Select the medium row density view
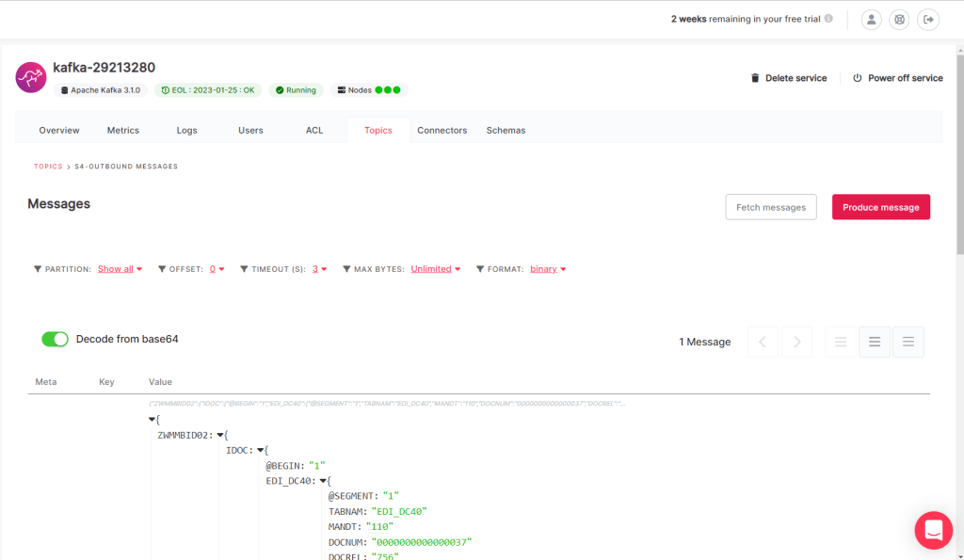964x560 pixels. (x=875, y=342)
